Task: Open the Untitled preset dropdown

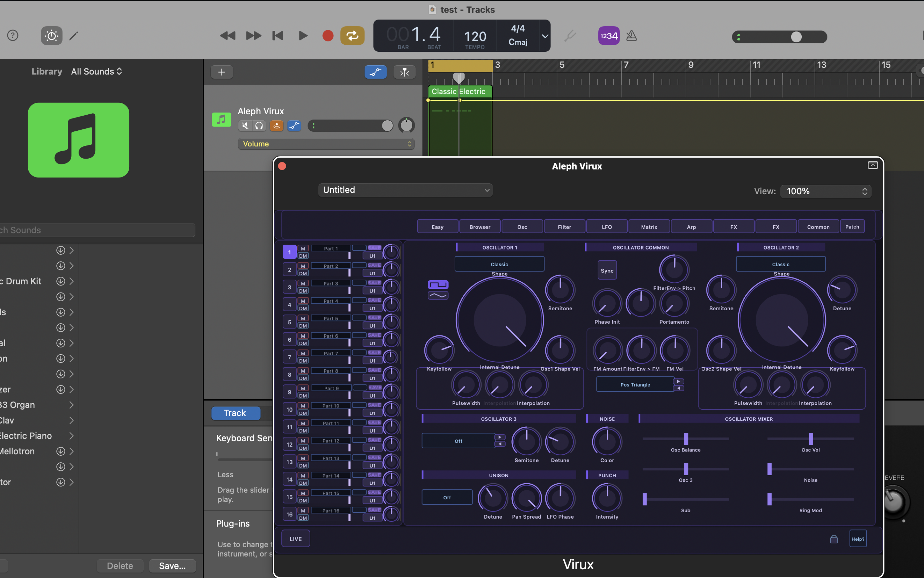Action: (405, 190)
